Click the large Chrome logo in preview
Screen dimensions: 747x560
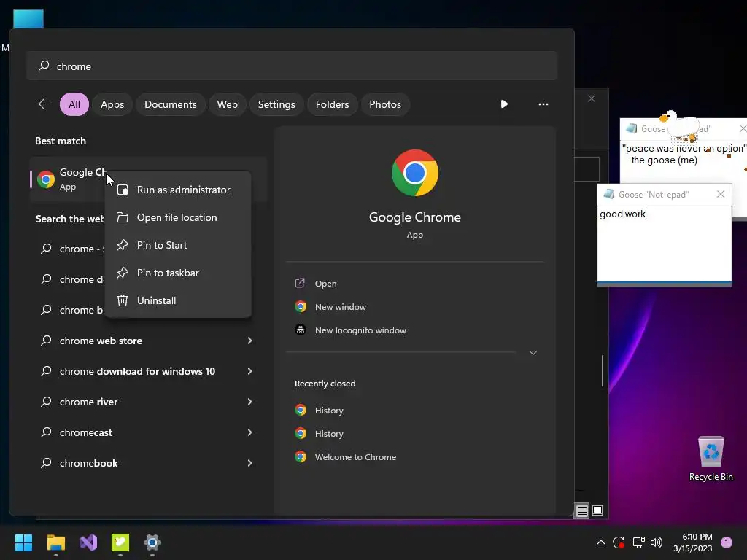point(415,173)
